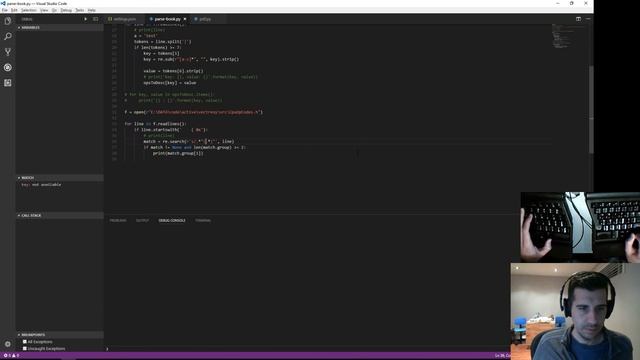Collapse the Call Stack section

pyautogui.click(x=60, y=215)
